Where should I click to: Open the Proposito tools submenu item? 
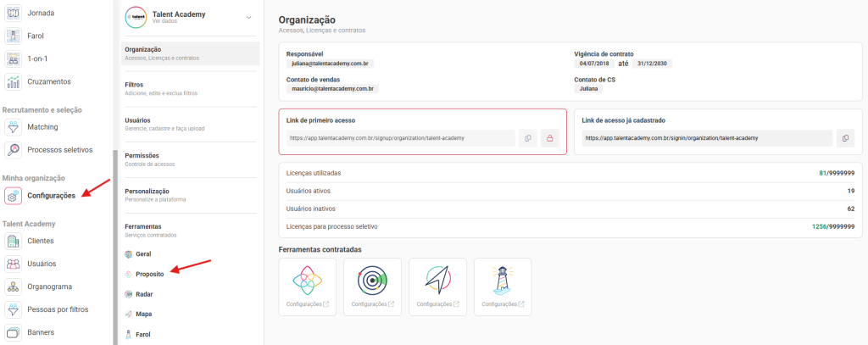[x=149, y=275]
